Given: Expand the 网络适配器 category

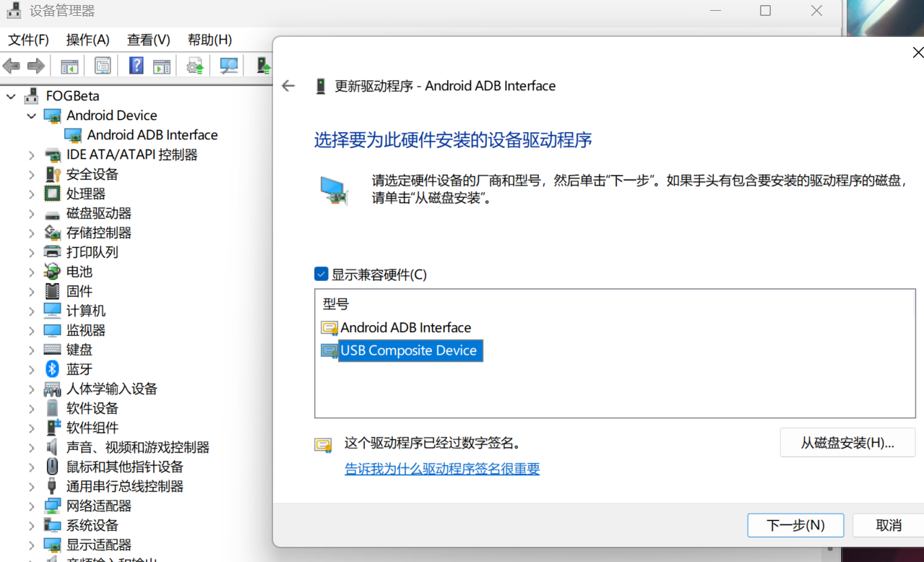Looking at the screenshot, I should (31, 506).
